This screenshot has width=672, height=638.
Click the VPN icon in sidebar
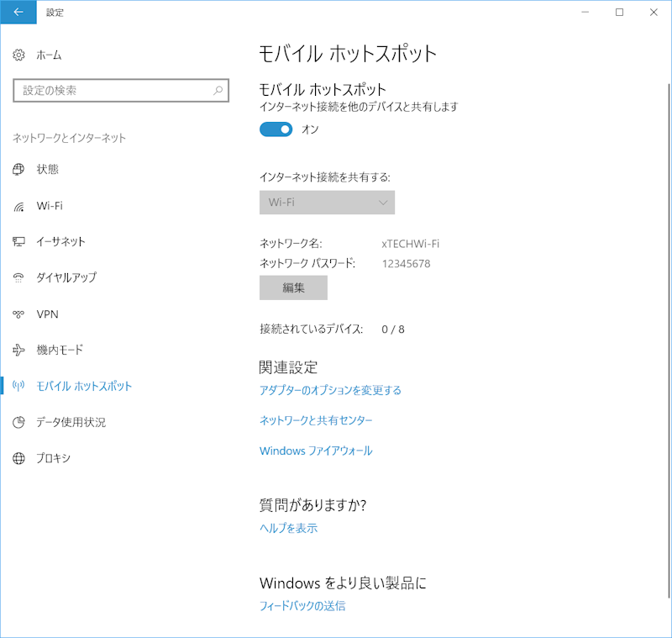(x=19, y=314)
